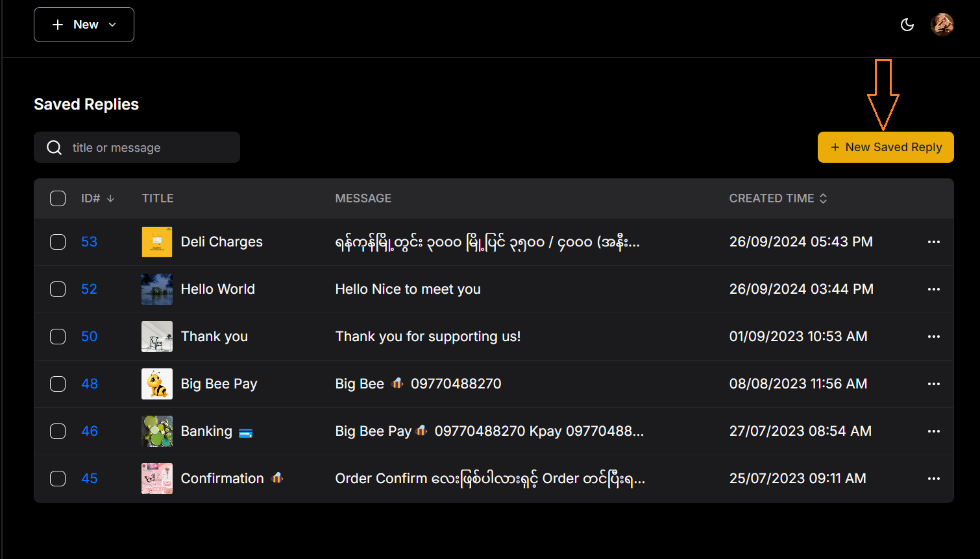Toggle dark mode moon icon
This screenshot has height=559, width=980.
907,25
